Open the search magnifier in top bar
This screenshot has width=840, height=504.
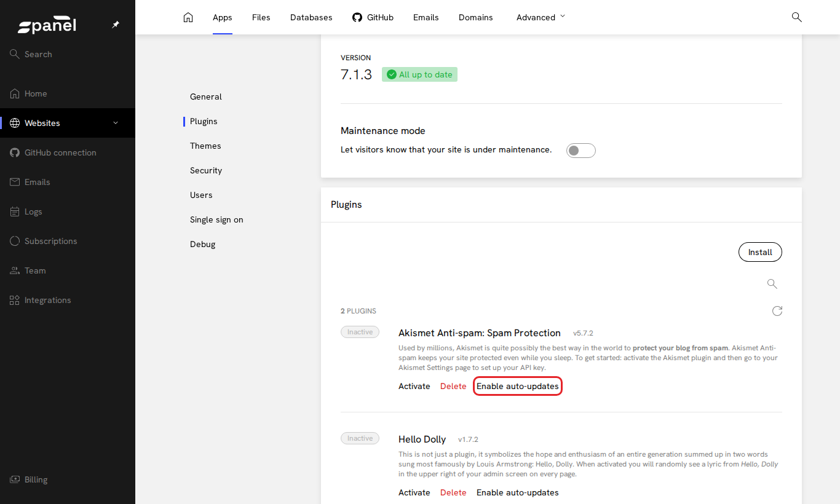796,17
